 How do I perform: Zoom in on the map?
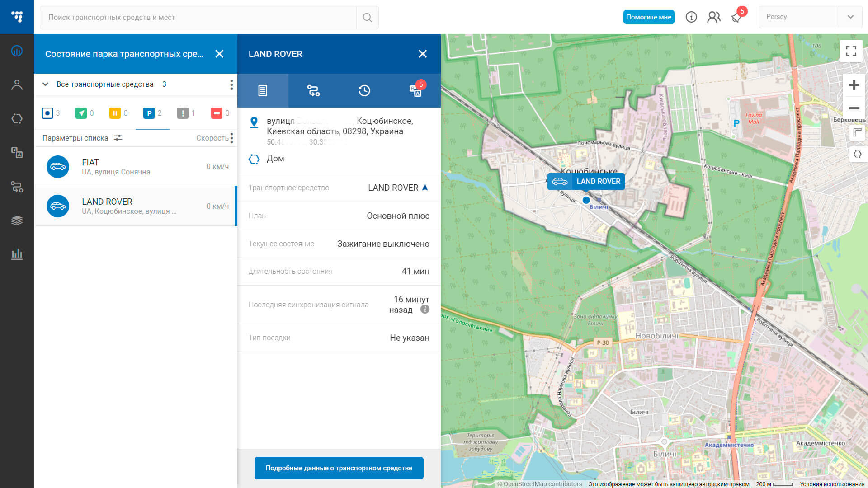(854, 85)
